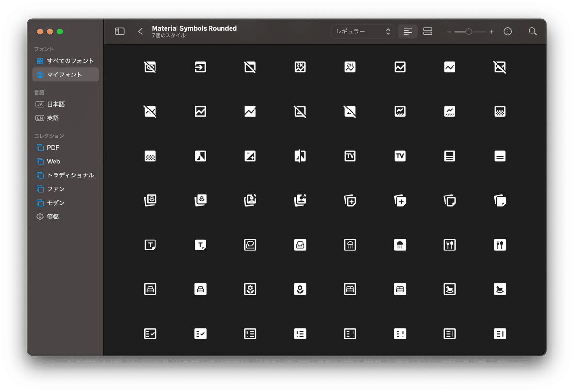This screenshot has width=574, height=392.
Task: Go back with the chevron button
Action: [140, 32]
